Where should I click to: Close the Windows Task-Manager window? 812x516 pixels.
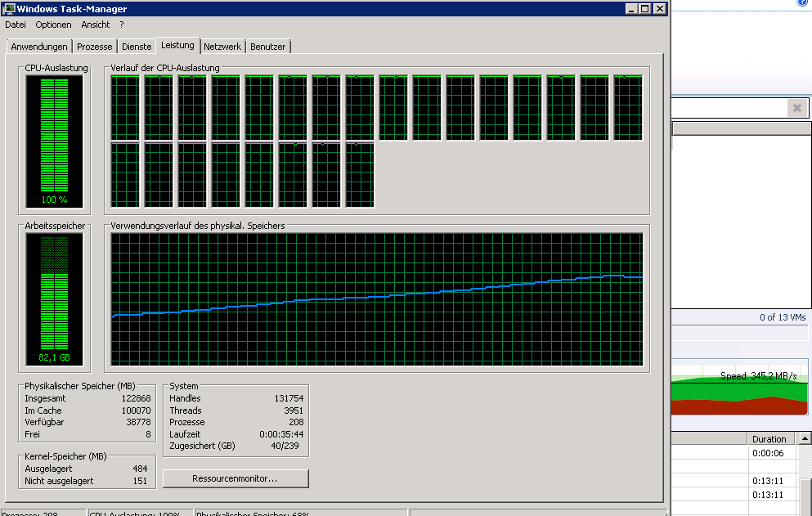[659, 9]
